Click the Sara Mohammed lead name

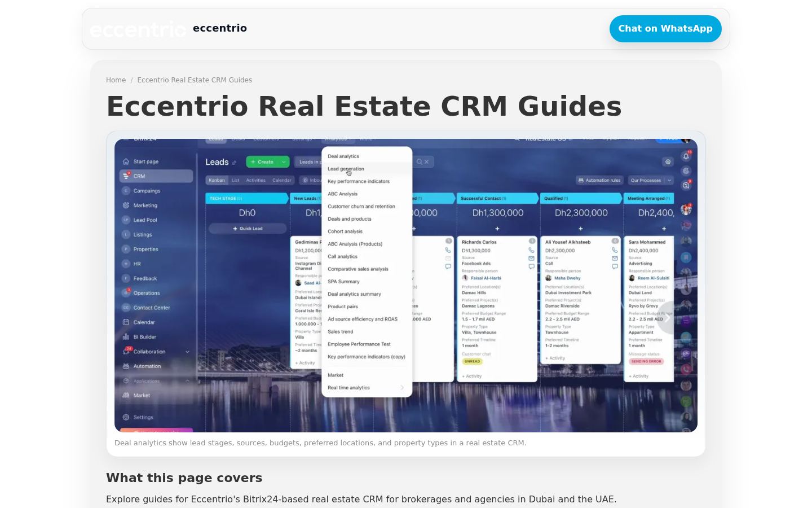click(647, 242)
